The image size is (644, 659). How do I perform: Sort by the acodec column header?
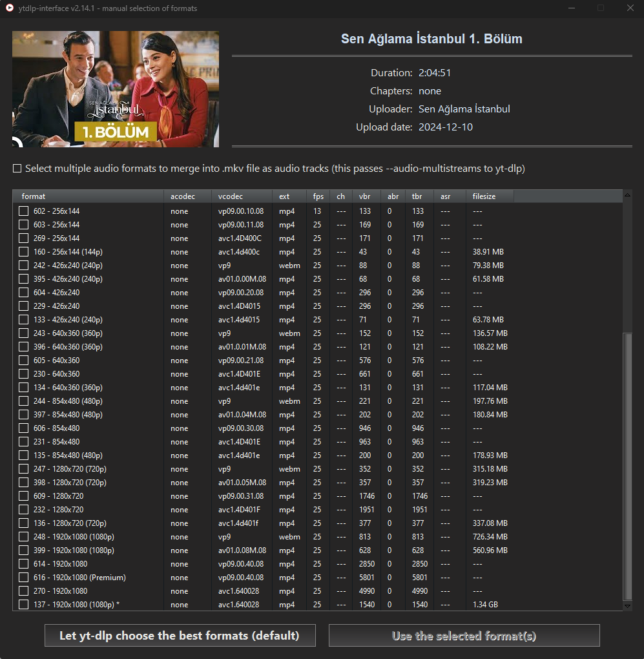click(187, 196)
